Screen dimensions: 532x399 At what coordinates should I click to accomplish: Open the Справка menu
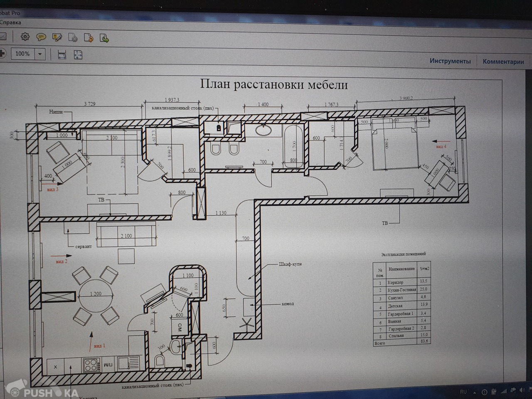(x=10, y=22)
